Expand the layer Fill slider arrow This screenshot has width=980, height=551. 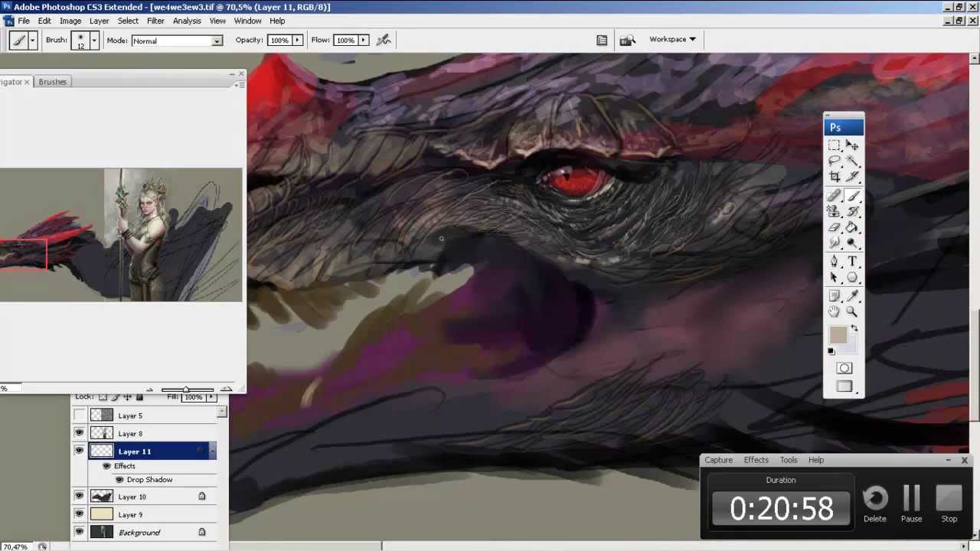[x=211, y=397]
